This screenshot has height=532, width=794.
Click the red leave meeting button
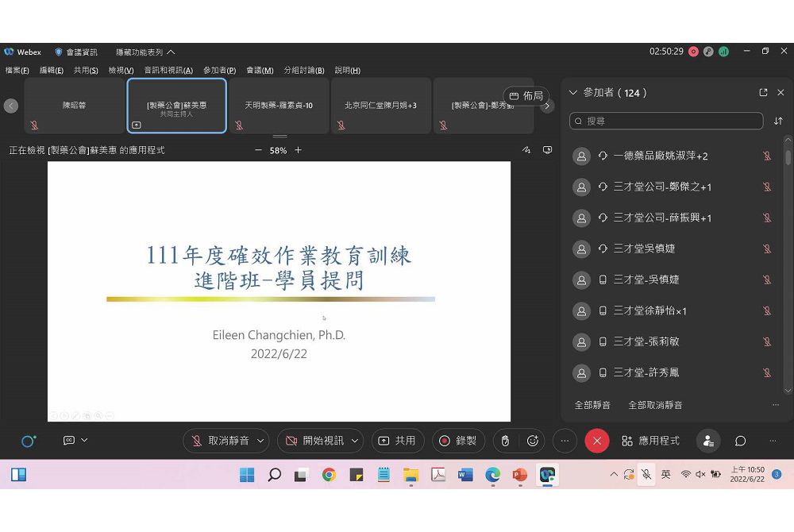click(x=597, y=441)
